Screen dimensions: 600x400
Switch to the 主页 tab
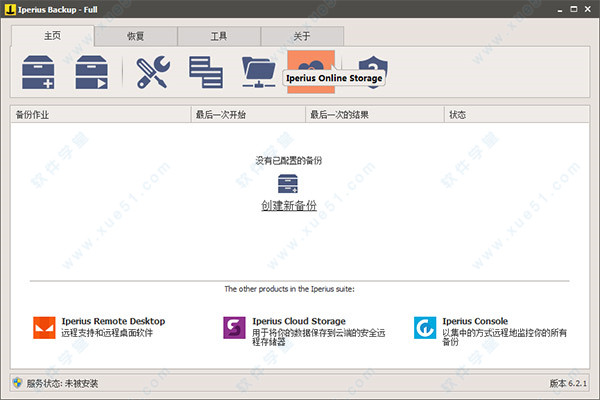(52, 36)
